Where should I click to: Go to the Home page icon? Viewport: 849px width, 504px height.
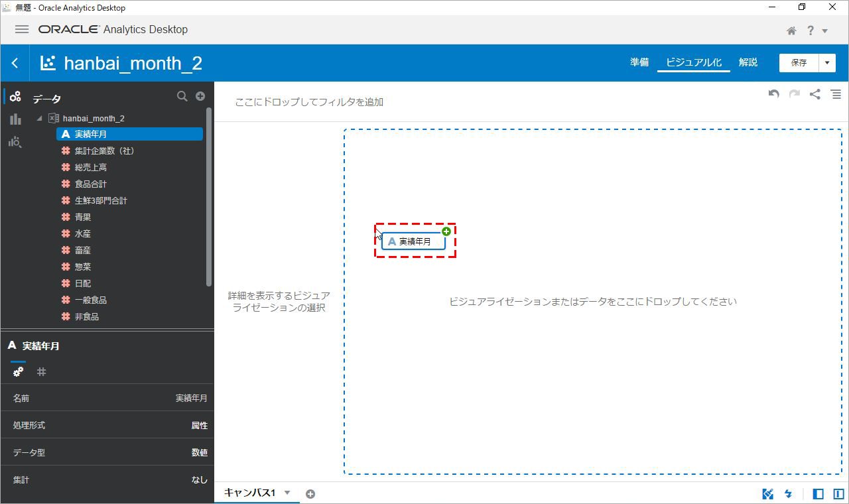pyautogui.click(x=791, y=31)
